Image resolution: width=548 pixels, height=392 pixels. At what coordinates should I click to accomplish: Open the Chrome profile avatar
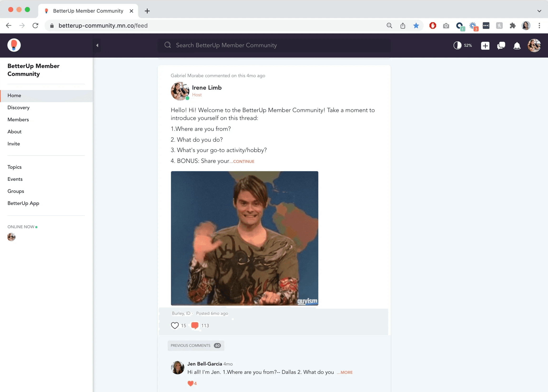526,25
